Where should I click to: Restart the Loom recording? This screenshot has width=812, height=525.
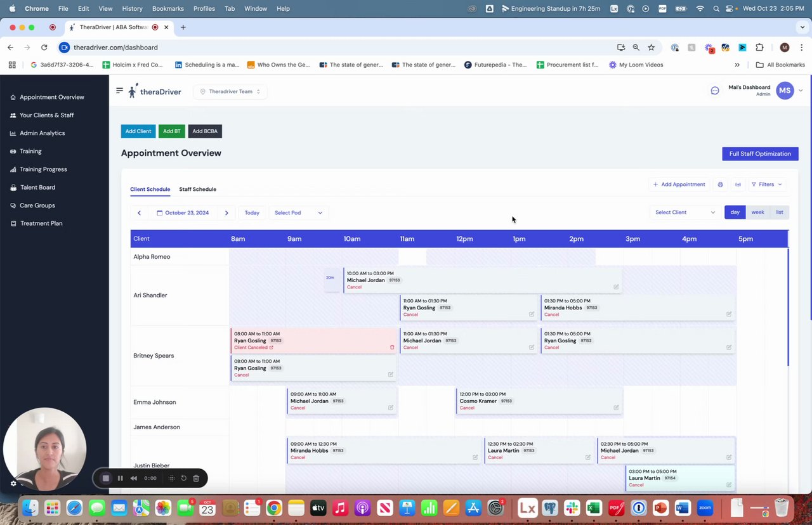click(x=184, y=478)
